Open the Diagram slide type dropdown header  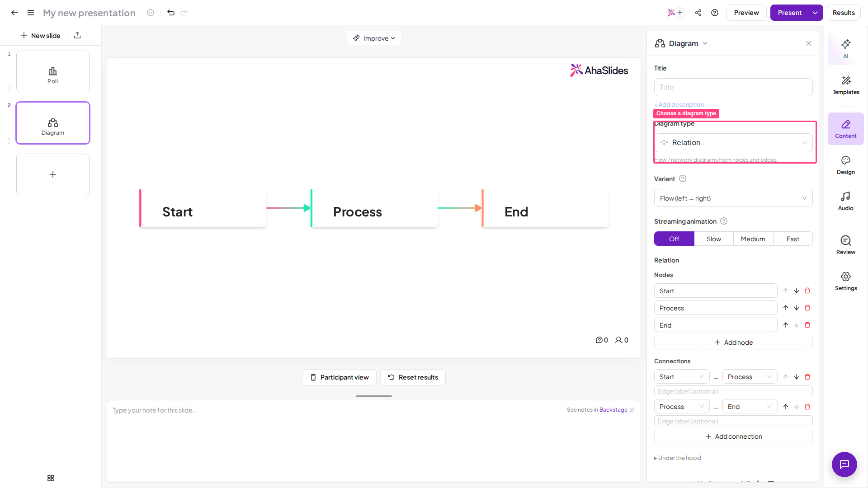coord(681,43)
